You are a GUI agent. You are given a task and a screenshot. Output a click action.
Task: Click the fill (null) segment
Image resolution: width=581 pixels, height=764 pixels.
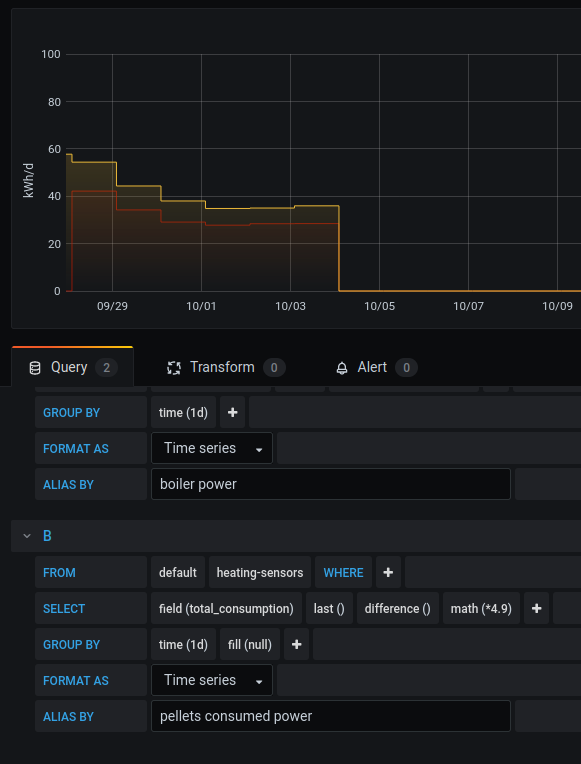250,645
